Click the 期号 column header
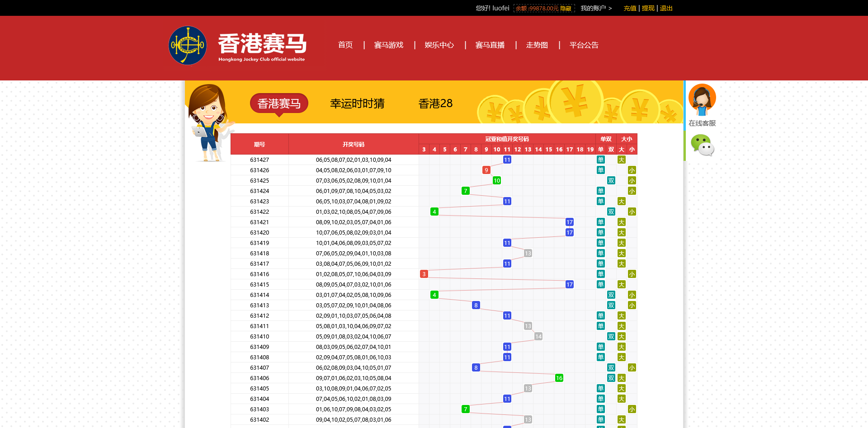 point(259,145)
